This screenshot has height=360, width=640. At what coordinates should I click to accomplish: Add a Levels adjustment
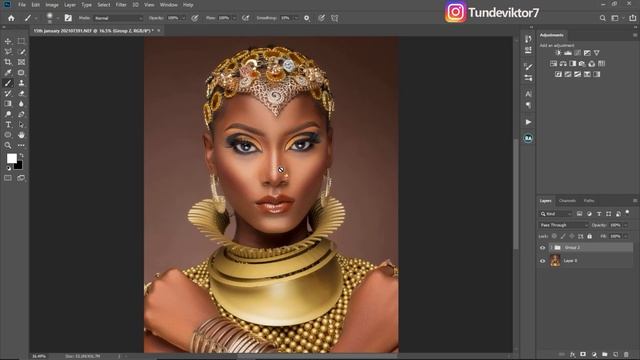pyautogui.click(x=568, y=53)
